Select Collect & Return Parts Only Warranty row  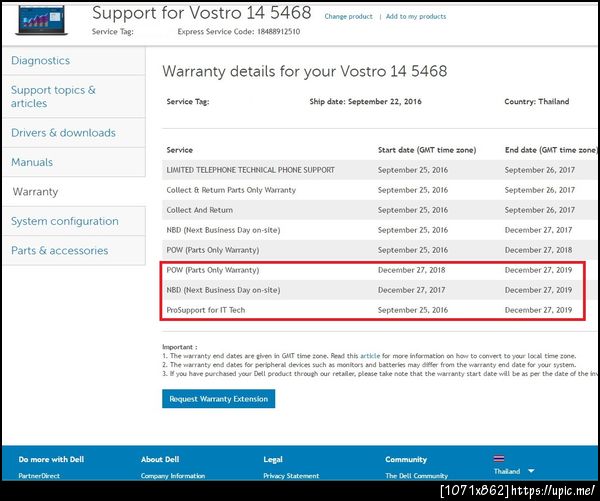[x=379, y=190]
